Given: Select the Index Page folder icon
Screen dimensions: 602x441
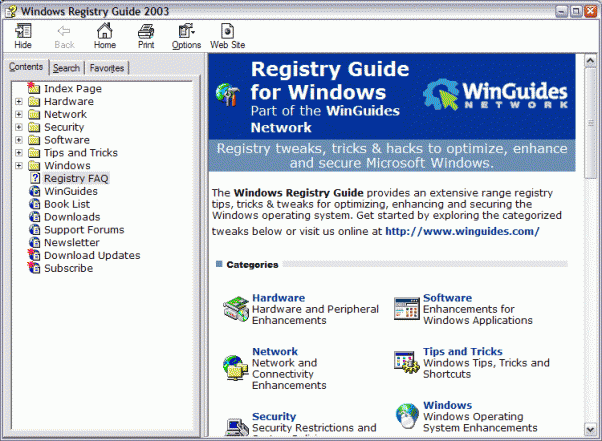Looking at the screenshot, I should tap(34, 88).
